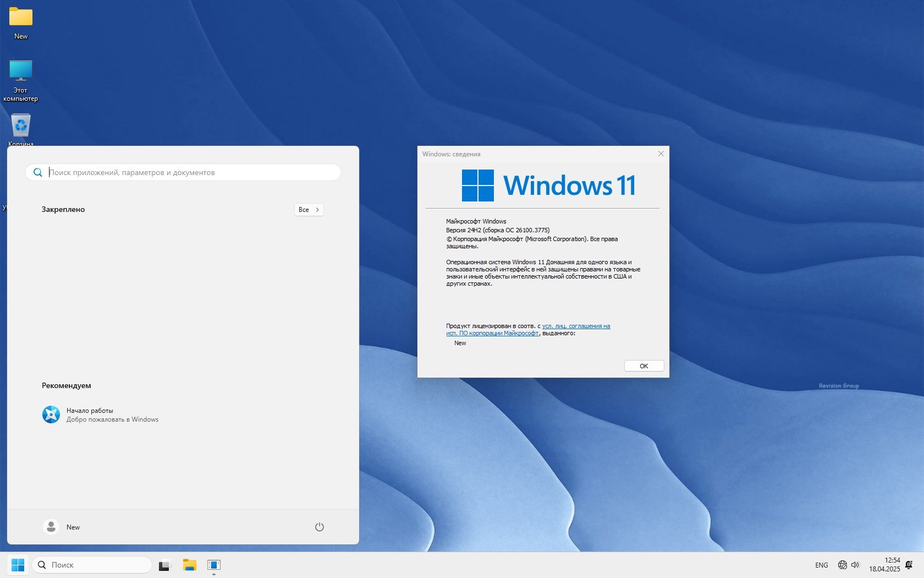The image size is (924, 578).
Task: Open the clock and date calendar flyout
Action: point(884,565)
